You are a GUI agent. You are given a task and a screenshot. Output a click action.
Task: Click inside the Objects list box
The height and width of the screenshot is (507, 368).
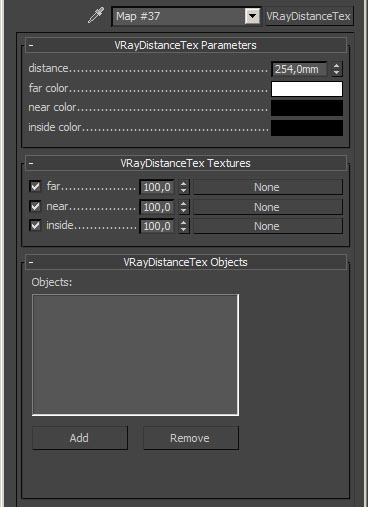135,355
